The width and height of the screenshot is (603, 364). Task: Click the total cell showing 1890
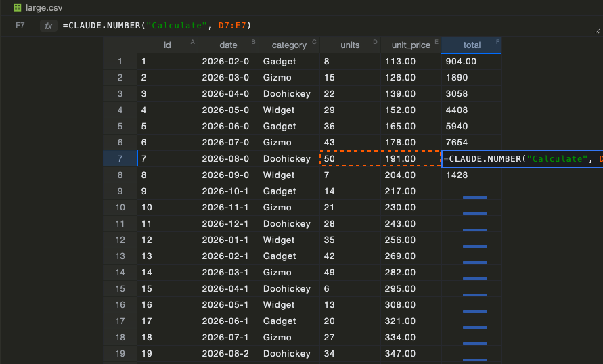click(x=472, y=78)
